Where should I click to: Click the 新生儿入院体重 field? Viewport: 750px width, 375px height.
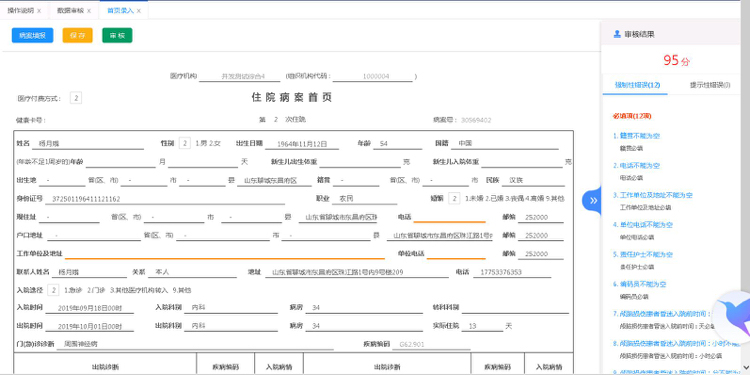pyautogui.click(x=522, y=162)
